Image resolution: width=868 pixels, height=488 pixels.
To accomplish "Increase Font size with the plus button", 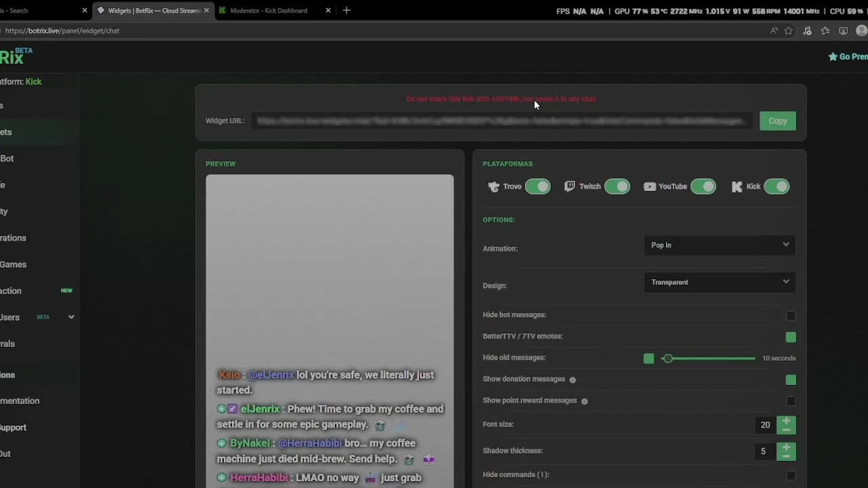I will (x=787, y=421).
